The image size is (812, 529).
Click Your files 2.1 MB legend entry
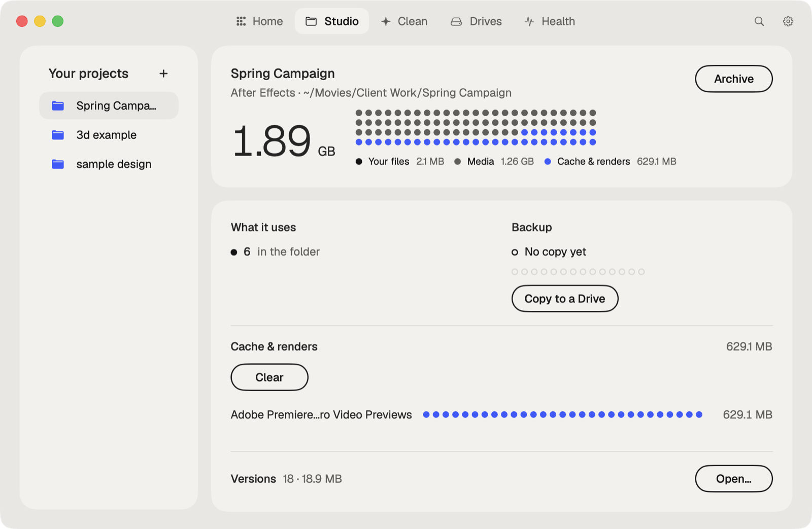point(399,161)
